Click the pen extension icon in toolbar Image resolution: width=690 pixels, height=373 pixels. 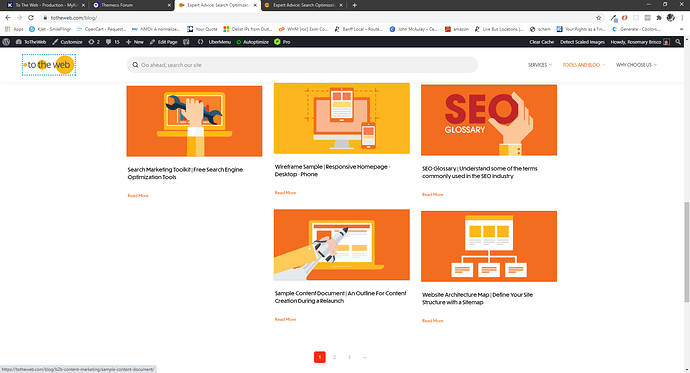click(x=614, y=18)
